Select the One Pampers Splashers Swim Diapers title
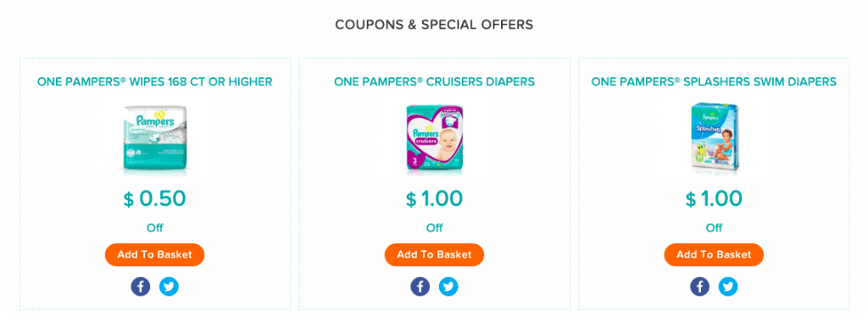868x323 pixels. [x=714, y=82]
